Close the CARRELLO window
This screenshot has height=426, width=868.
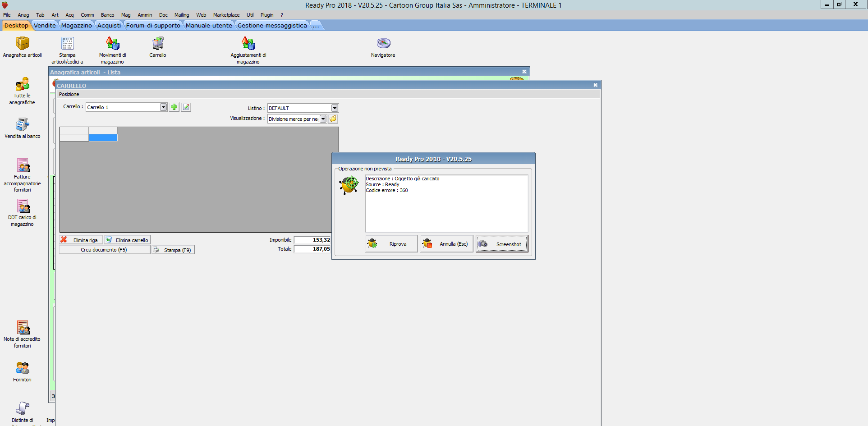pyautogui.click(x=595, y=85)
